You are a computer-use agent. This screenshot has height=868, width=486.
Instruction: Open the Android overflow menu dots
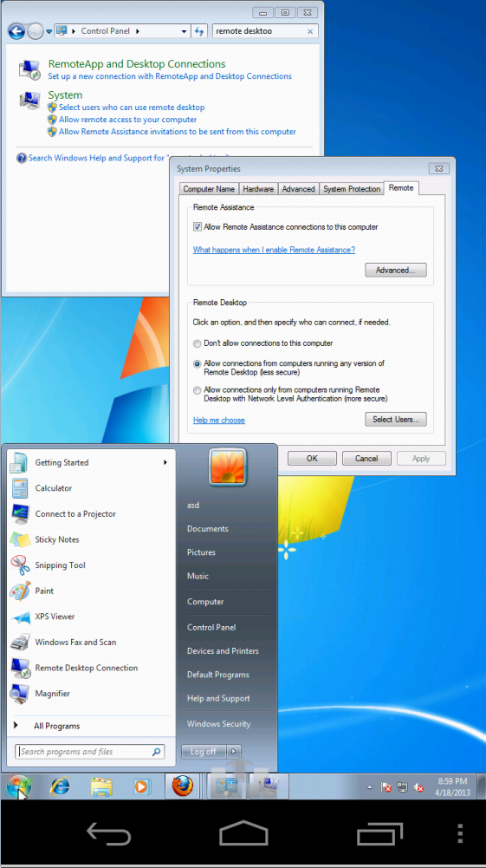click(x=461, y=833)
